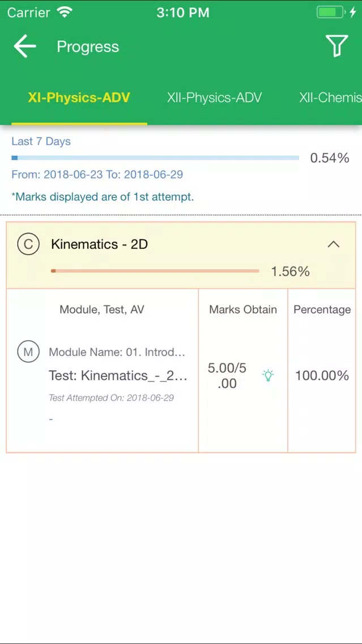Tap the circled M module icon
Screen dimensions: 362x644
point(28,351)
